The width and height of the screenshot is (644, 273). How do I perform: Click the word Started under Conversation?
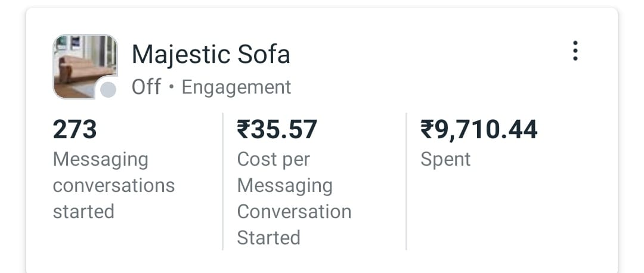coord(268,238)
